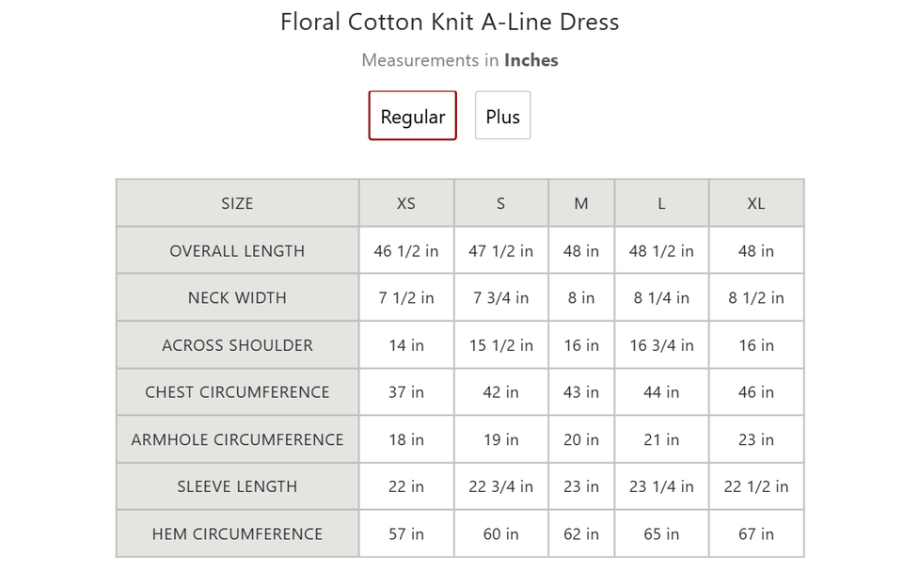
Task: Click the XS column header
Action: click(406, 203)
